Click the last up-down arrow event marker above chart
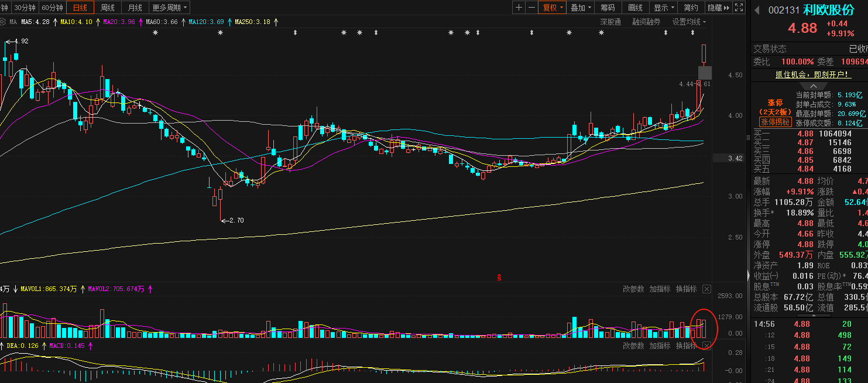Image resolution: width=868 pixels, height=383 pixels. 694,33
